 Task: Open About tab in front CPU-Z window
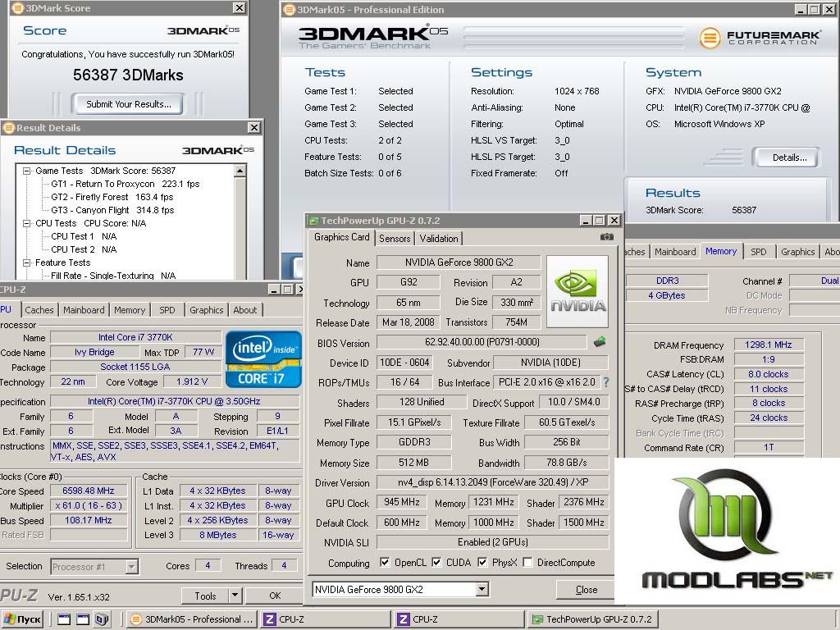244,309
